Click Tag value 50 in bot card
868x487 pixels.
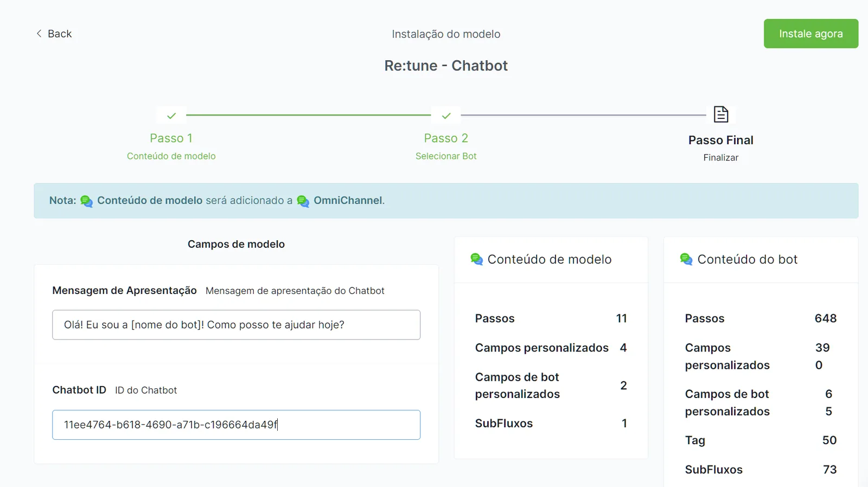click(829, 440)
